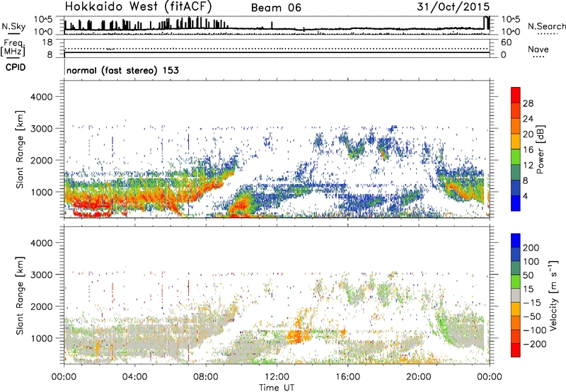Click the 'Velocity [m s-1]' color bar label
The image size is (566, 392).
pyautogui.click(x=553, y=295)
